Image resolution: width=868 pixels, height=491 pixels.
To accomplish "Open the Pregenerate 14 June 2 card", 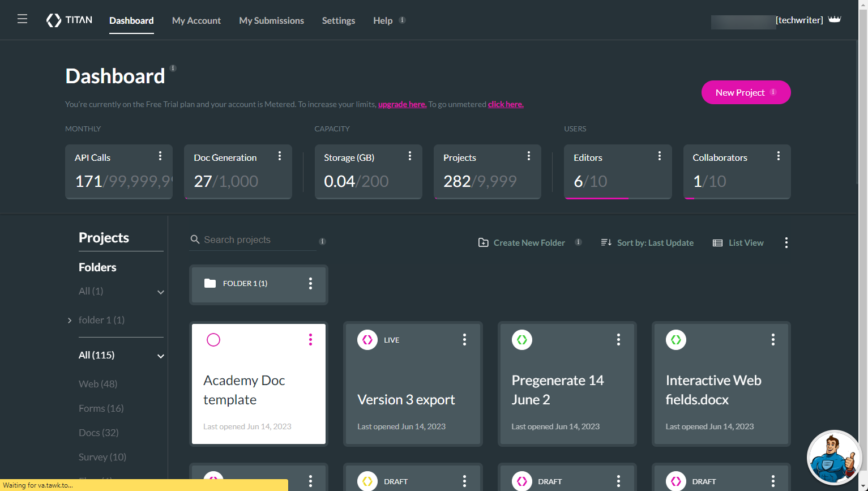I will [567, 384].
